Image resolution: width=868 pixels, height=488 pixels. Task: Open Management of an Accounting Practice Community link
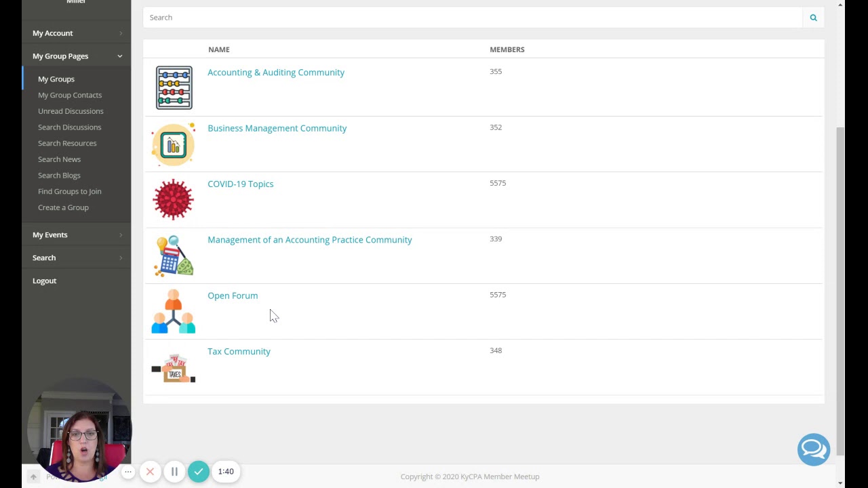309,240
